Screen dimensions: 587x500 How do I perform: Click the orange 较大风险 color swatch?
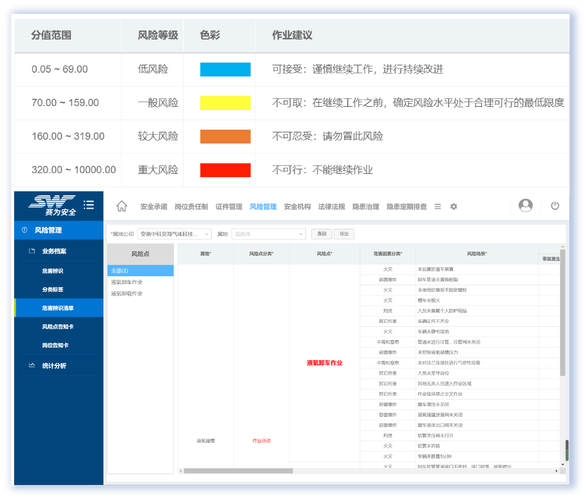point(225,137)
